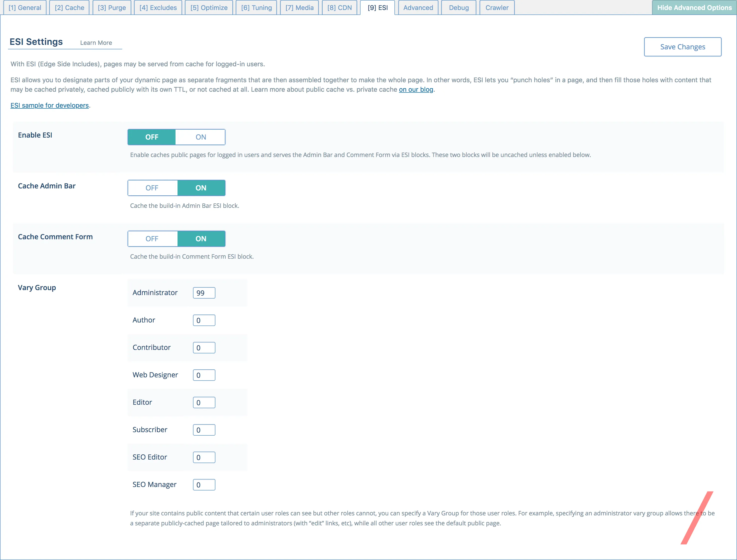Open the Debug tab
The height and width of the screenshot is (560, 737).
pos(458,7)
